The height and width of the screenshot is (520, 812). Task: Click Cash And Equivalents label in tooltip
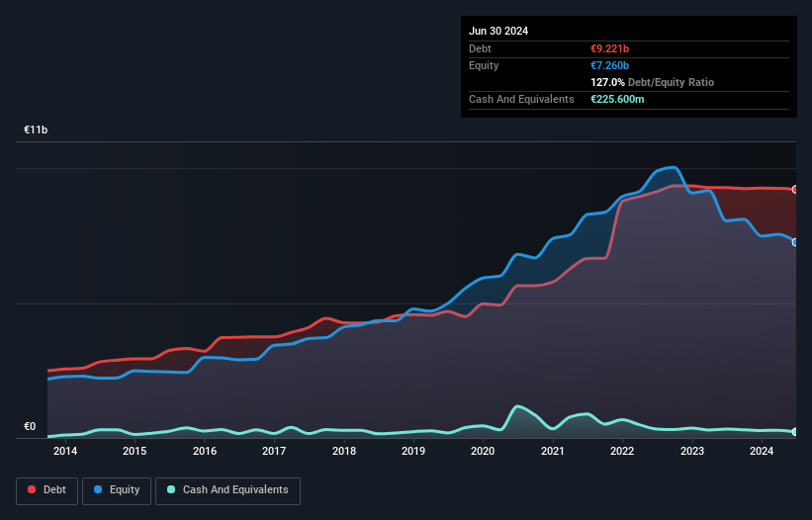tap(521, 99)
